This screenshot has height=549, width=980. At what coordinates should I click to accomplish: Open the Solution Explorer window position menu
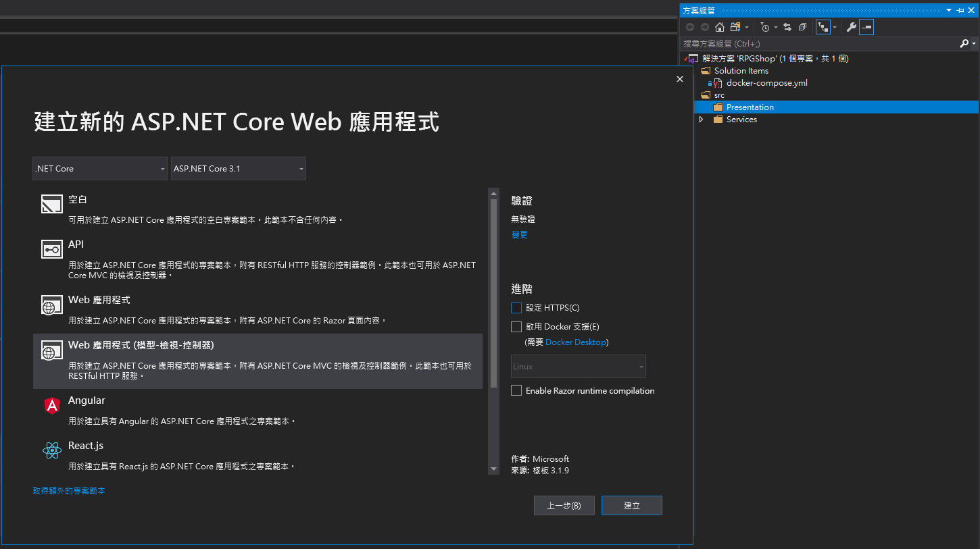tap(949, 10)
